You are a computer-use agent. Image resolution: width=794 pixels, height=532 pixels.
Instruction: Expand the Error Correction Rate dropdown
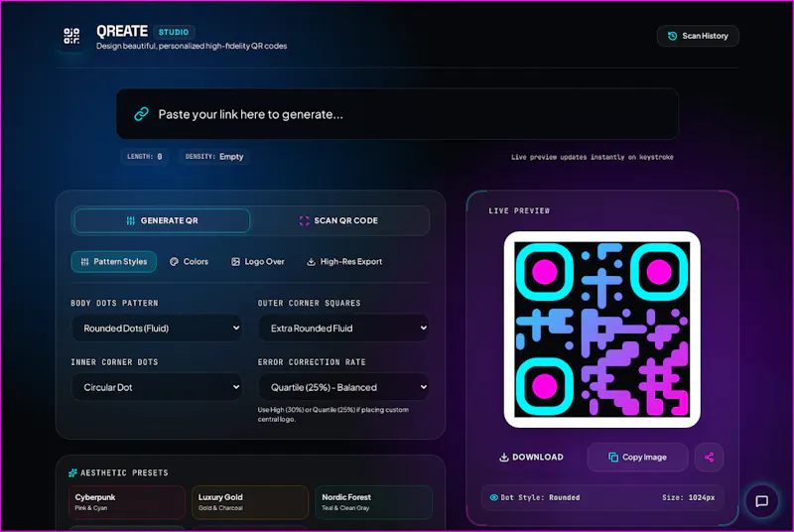click(343, 387)
